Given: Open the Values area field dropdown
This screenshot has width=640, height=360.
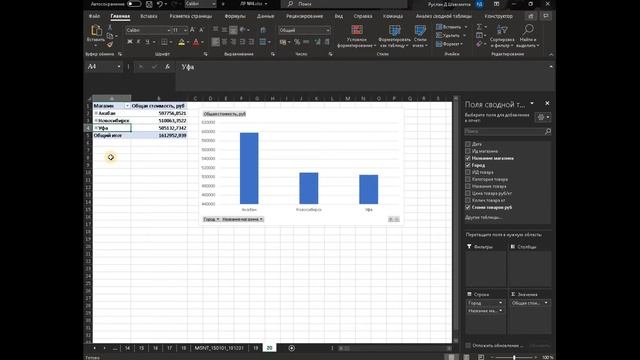Looking at the screenshot, I should coord(546,303).
